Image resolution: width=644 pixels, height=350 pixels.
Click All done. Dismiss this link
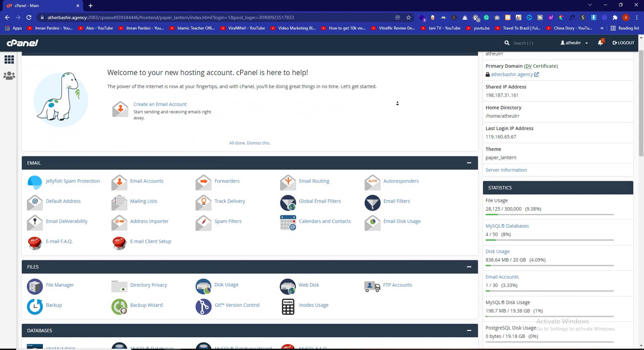coord(250,143)
